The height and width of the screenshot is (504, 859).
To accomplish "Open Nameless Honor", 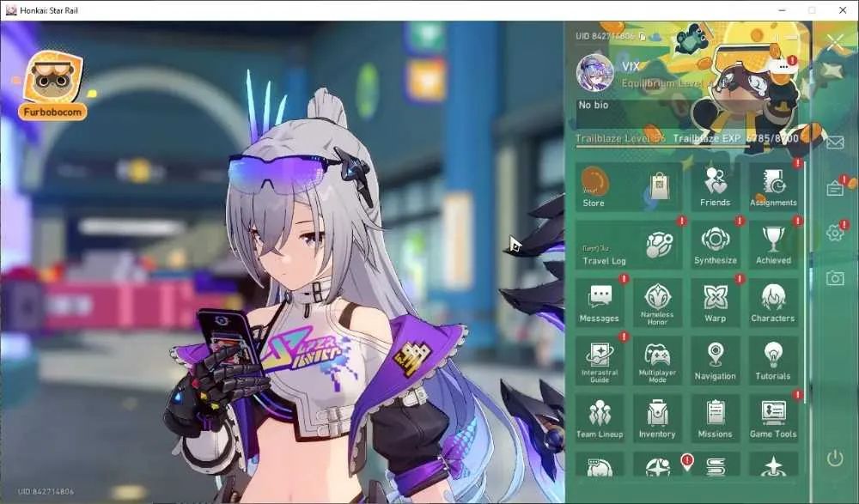I will click(657, 302).
